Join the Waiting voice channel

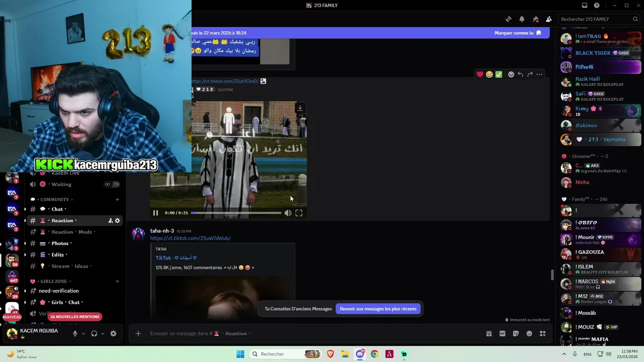(x=74, y=185)
